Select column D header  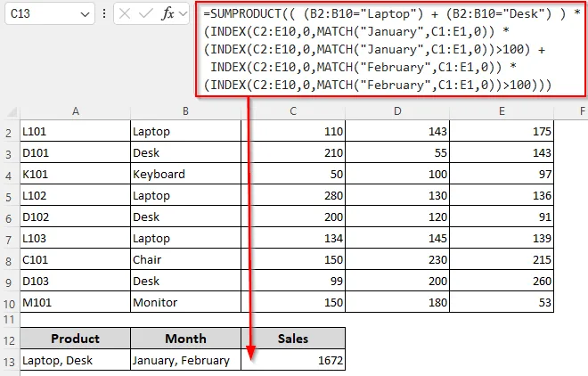(397, 111)
